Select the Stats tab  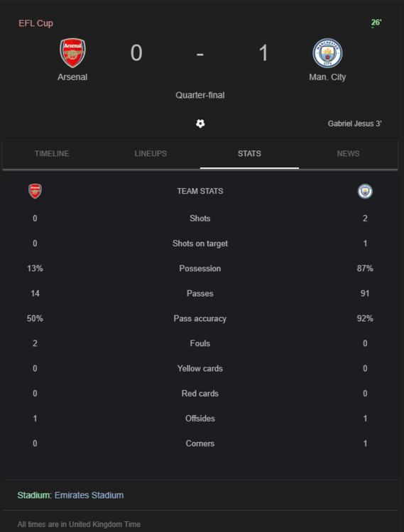coord(249,154)
